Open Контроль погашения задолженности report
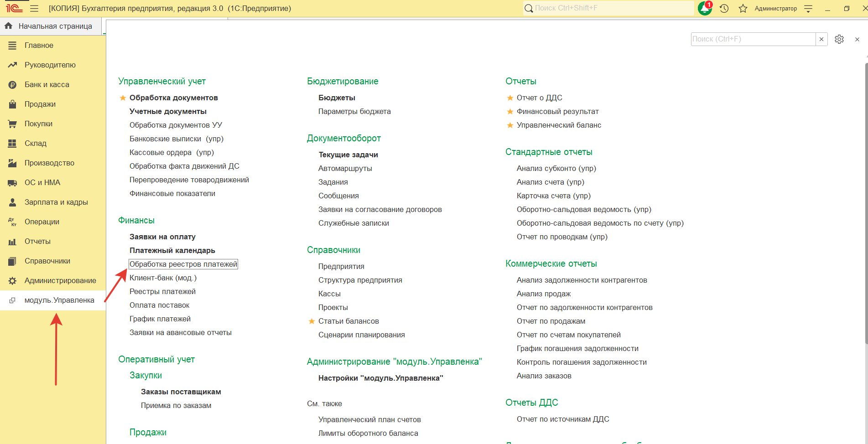This screenshot has height=444, width=868. [582, 362]
